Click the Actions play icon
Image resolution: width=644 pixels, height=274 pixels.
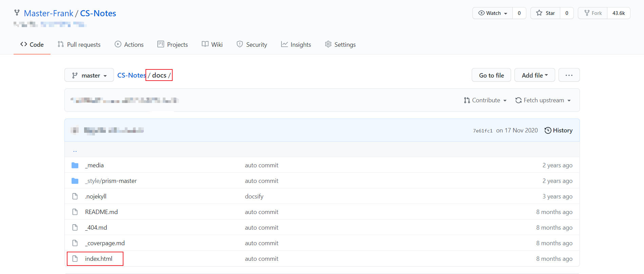coord(118,44)
